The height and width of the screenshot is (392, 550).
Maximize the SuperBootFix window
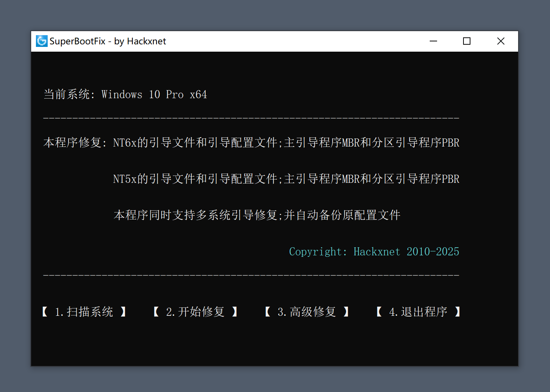466,41
